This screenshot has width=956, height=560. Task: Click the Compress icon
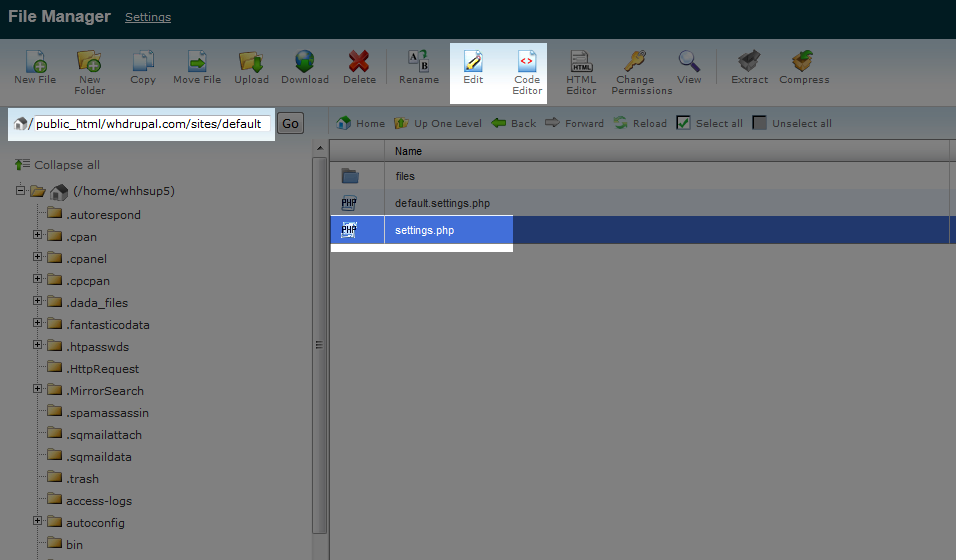(x=803, y=62)
